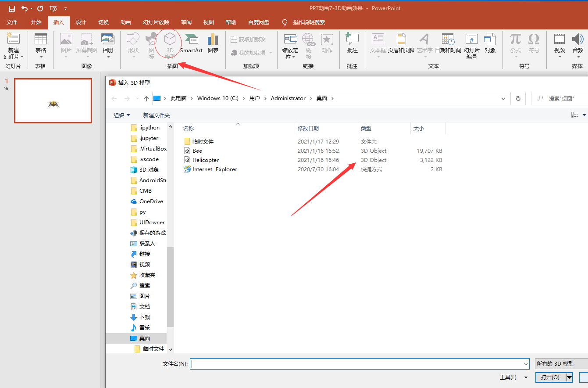
Task: Open the 表格 insert dropdown
Action: coord(41,46)
